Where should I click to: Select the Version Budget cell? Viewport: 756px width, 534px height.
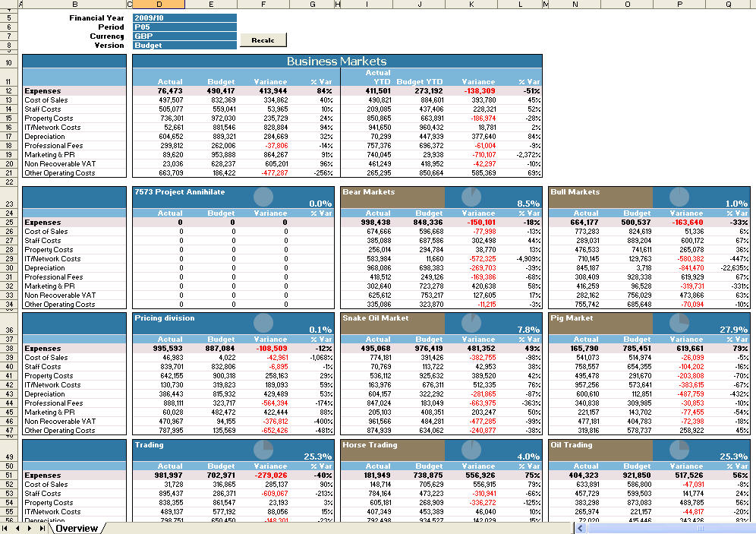pyautogui.click(x=184, y=46)
